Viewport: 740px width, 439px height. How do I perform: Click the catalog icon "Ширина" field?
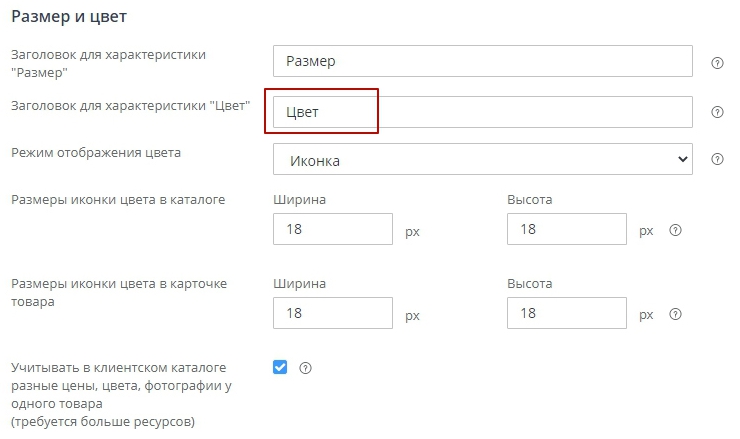pos(332,230)
